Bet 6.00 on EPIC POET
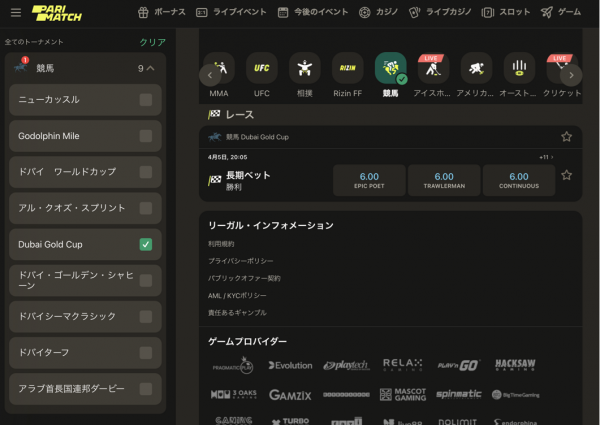The image size is (600, 425). [x=369, y=180]
